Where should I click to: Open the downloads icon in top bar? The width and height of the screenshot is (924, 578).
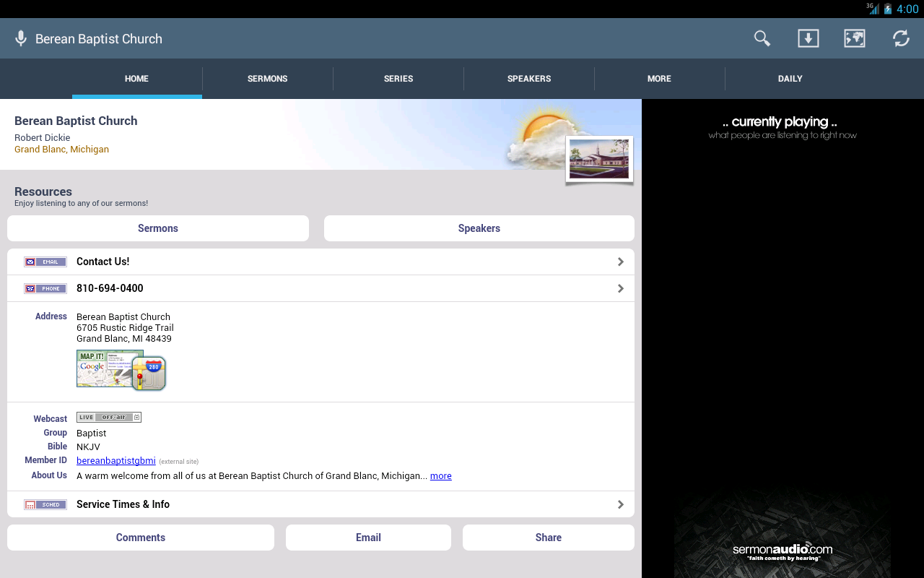pyautogui.click(x=808, y=38)
